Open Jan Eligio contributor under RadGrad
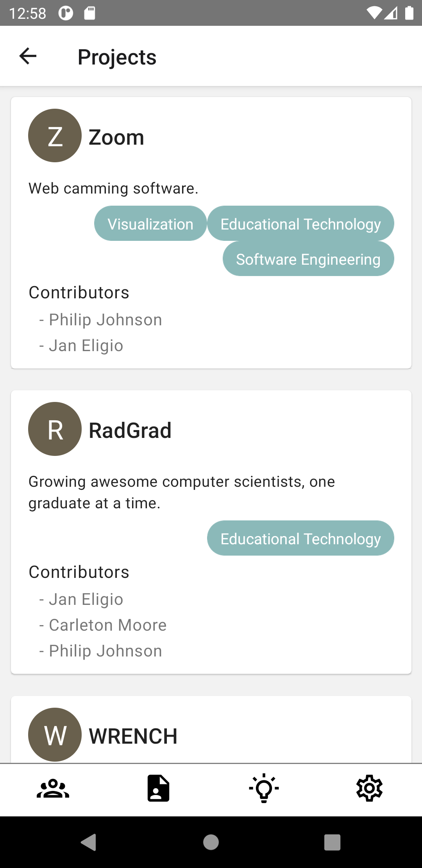This screenshot has width=422, height=868. pos(86,599)
